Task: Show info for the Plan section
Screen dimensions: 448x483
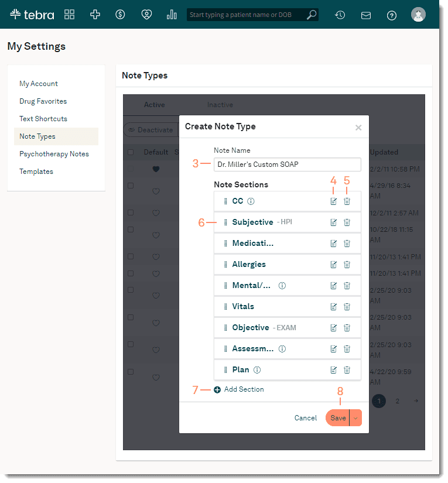Action: [x=257, y=370]
